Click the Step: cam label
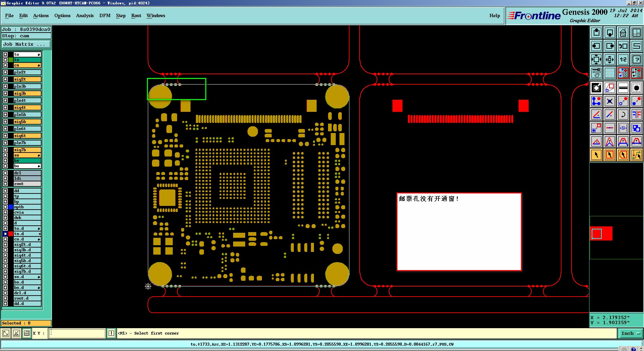 tap(26, 36)
